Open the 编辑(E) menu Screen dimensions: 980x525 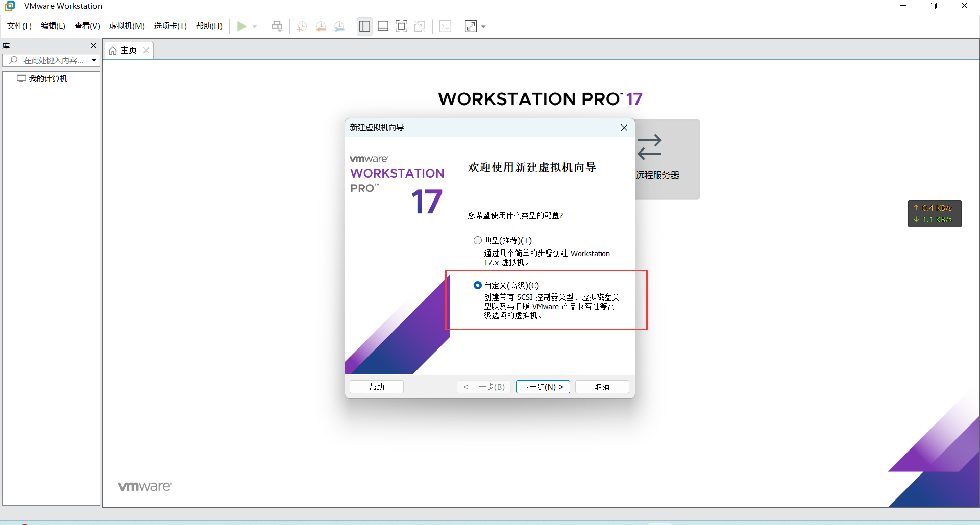(53, 26)
